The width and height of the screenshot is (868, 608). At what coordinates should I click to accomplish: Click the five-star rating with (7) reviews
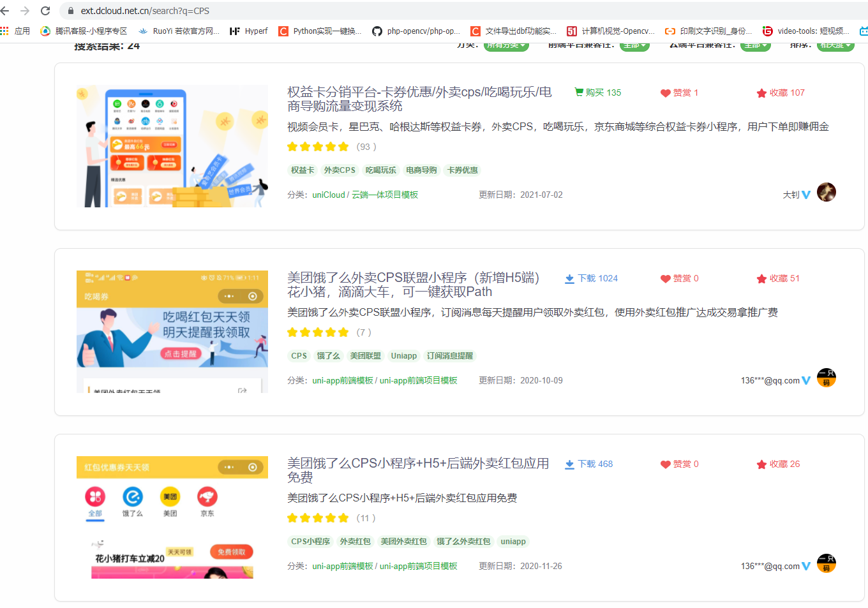coord(318,332)
